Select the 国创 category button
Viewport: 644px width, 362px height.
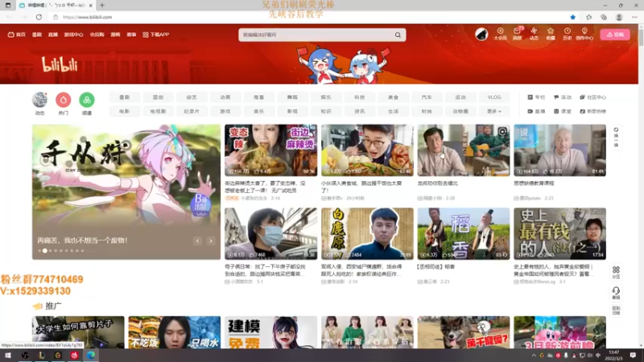click(x=158, y=97)
